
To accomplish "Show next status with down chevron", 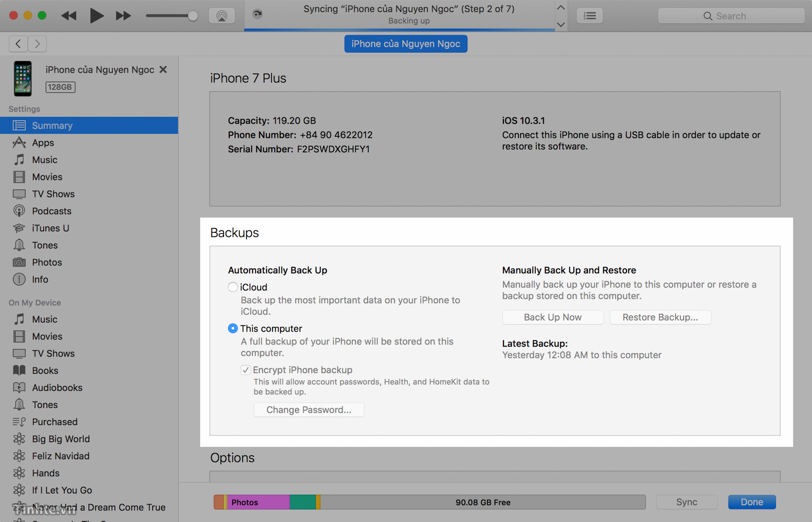I will pyautogui.click(x=561, y=24).
